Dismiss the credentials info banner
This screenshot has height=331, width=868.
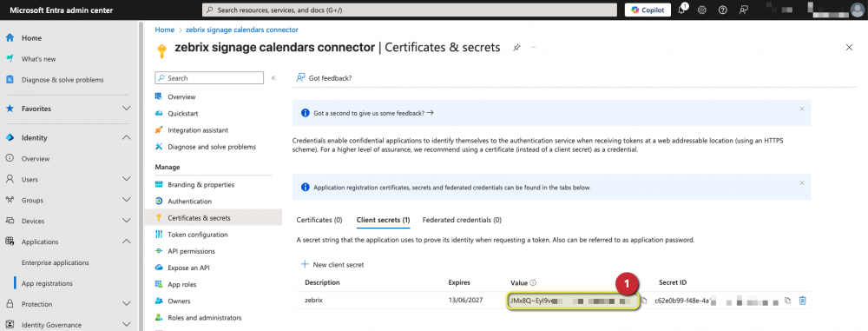tap(801, 182)
